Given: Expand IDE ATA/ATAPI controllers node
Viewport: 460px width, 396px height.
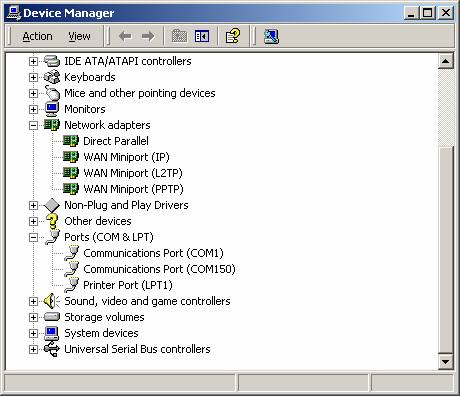Looking at the screenshot, I should pyautogui.click(x=33, y=61).
